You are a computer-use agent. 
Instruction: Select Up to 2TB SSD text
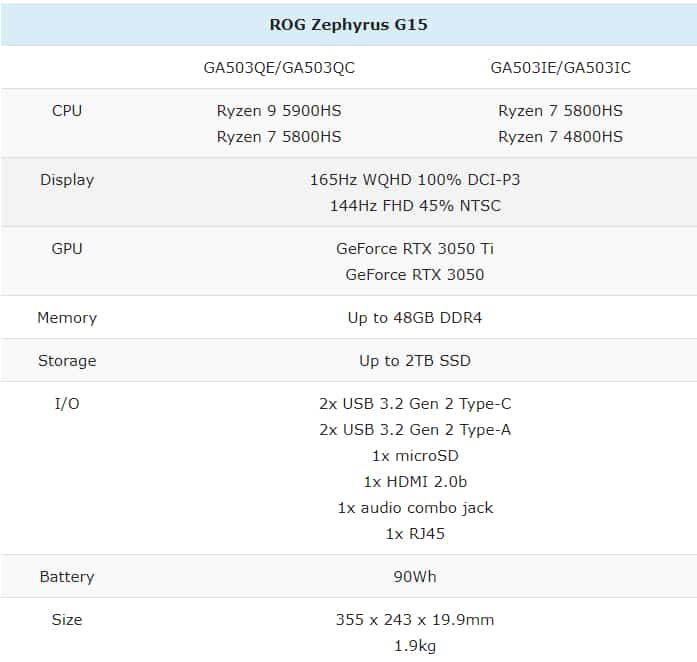(415, 361)
